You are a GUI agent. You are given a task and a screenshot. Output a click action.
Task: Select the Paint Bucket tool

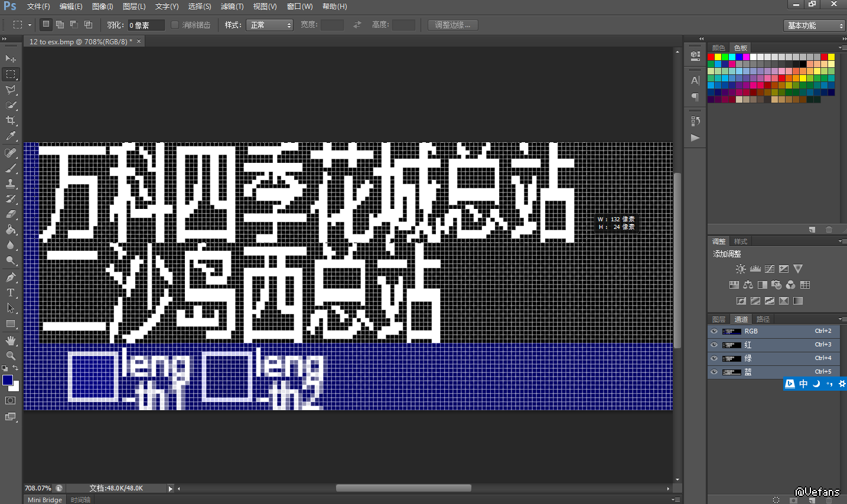click(x=11, y=230)
